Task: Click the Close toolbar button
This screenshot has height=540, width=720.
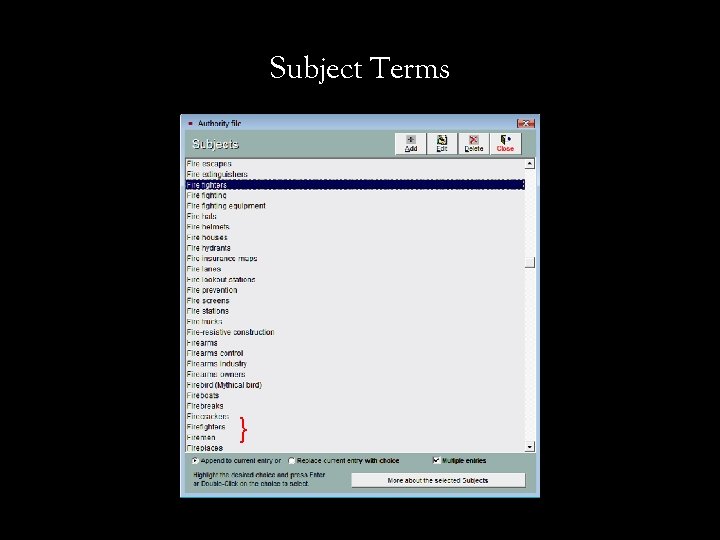Action: click(x=505, y=144)
